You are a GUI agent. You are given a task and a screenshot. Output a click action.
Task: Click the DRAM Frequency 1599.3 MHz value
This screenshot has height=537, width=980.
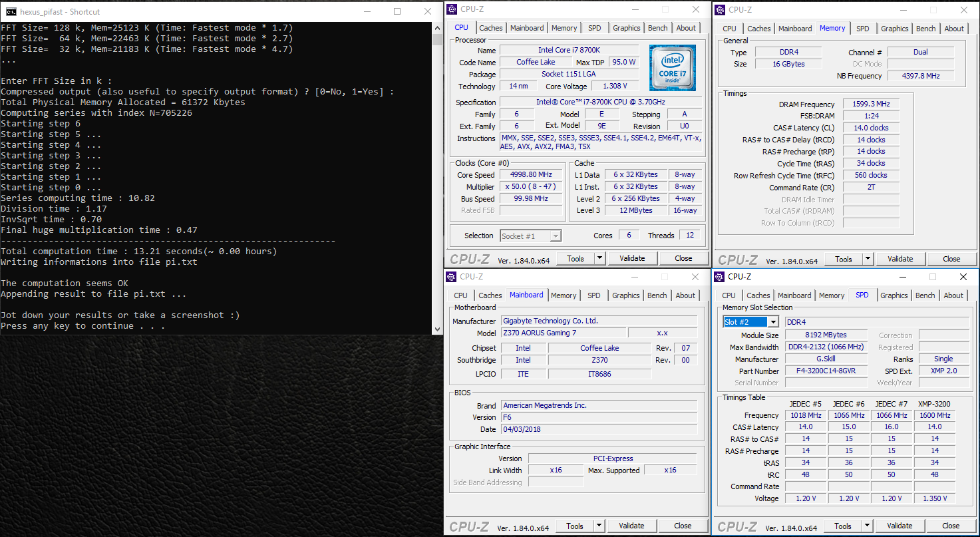tap(871, 104)
